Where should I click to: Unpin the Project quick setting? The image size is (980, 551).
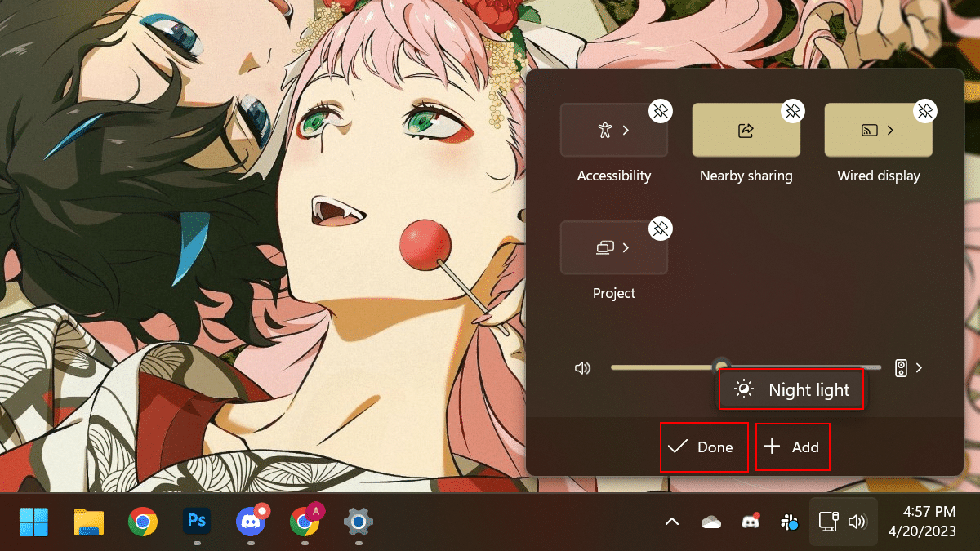tap(660, 229)
